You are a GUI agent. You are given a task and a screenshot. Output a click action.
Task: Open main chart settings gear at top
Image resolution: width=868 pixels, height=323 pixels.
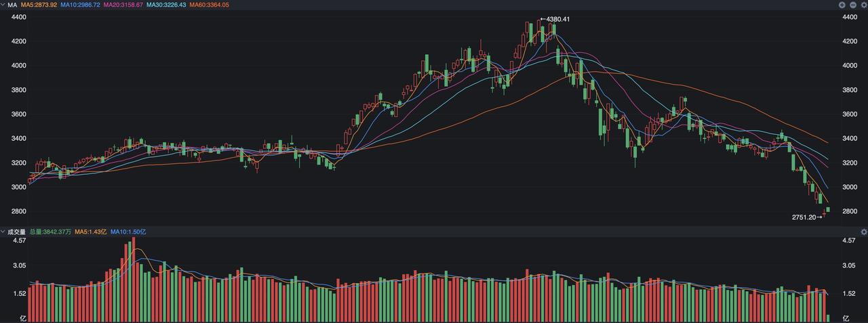point(863,5)
